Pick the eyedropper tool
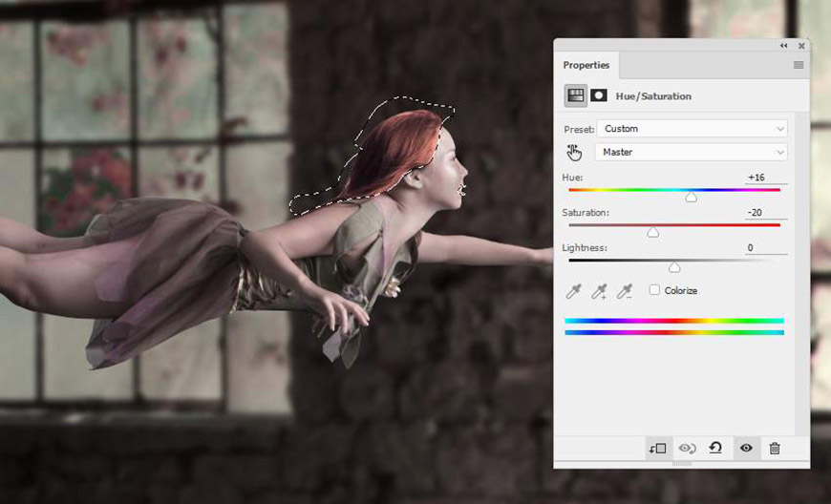The width and height of the screenshot is (831, 504). (573, 290)
